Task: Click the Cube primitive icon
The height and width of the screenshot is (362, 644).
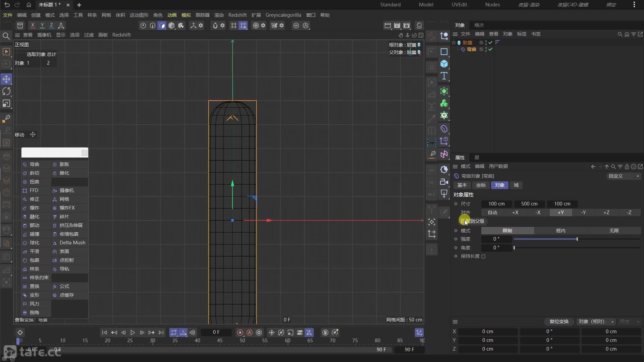Action: coord(444,64)
